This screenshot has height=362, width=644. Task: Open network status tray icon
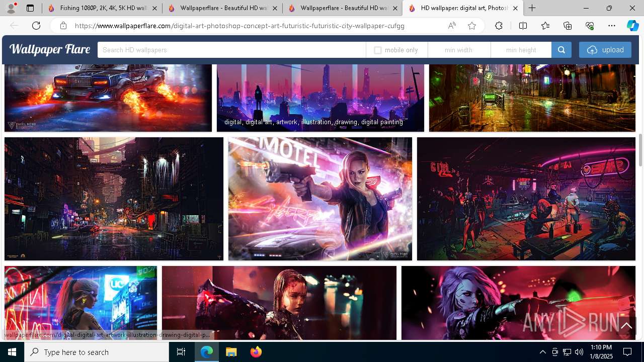pyautogui.click(x=567, y=352)
